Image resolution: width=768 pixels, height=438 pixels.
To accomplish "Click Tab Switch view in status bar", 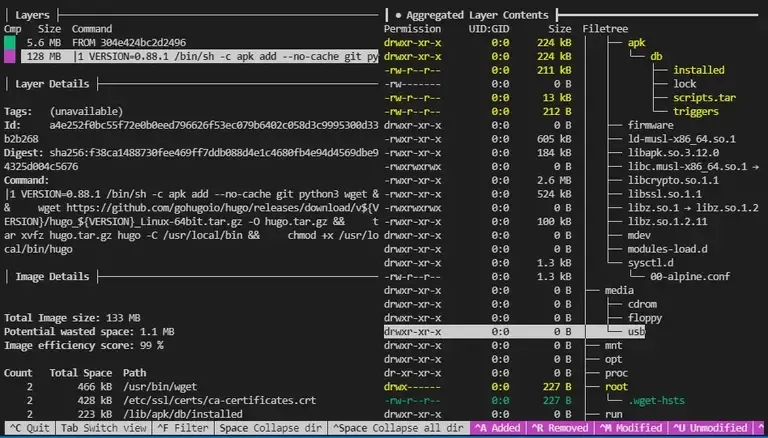I will point(102,428).
